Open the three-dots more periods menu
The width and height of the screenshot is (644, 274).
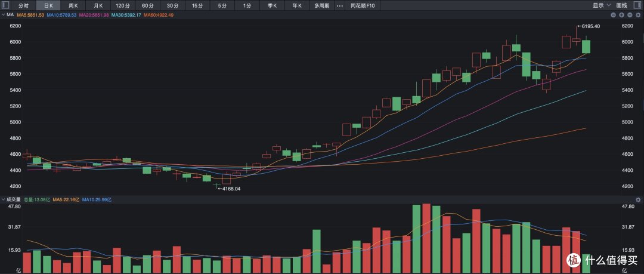(x=340, y=5)
